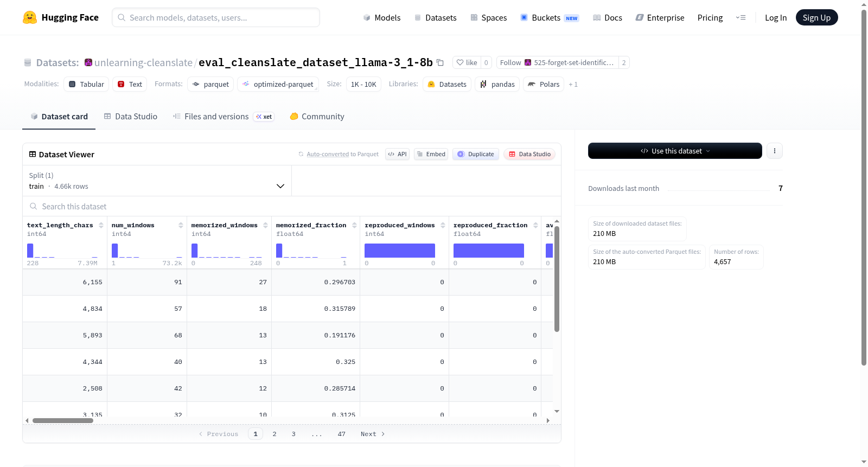The height and width of the screenshot is (467, 868).
Task: Sort the memorized_windows column using its sort icon
Action: click(265, 225)
